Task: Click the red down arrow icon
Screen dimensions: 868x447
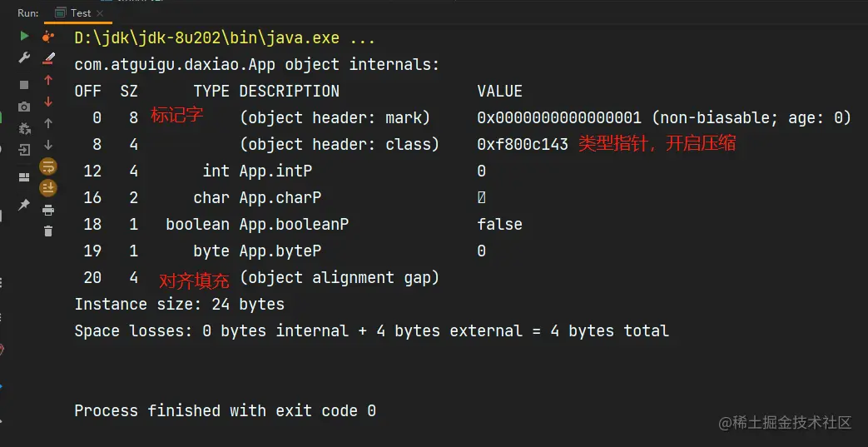Action: point(48,102)
